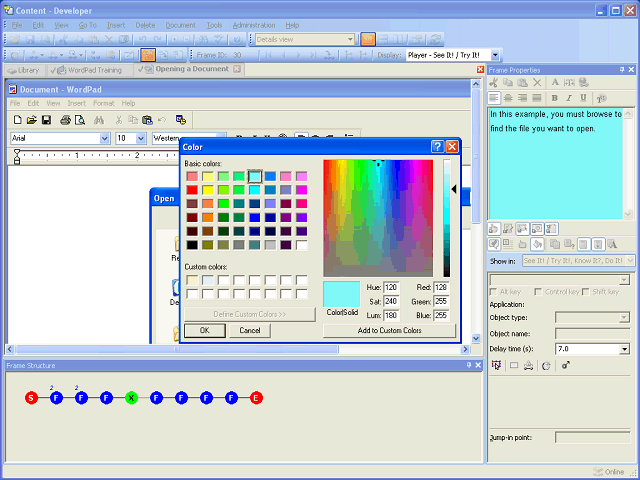The height and width of the screenshot is (480, 640).
Task: Close the Color dialog
Action: [452, 147]
